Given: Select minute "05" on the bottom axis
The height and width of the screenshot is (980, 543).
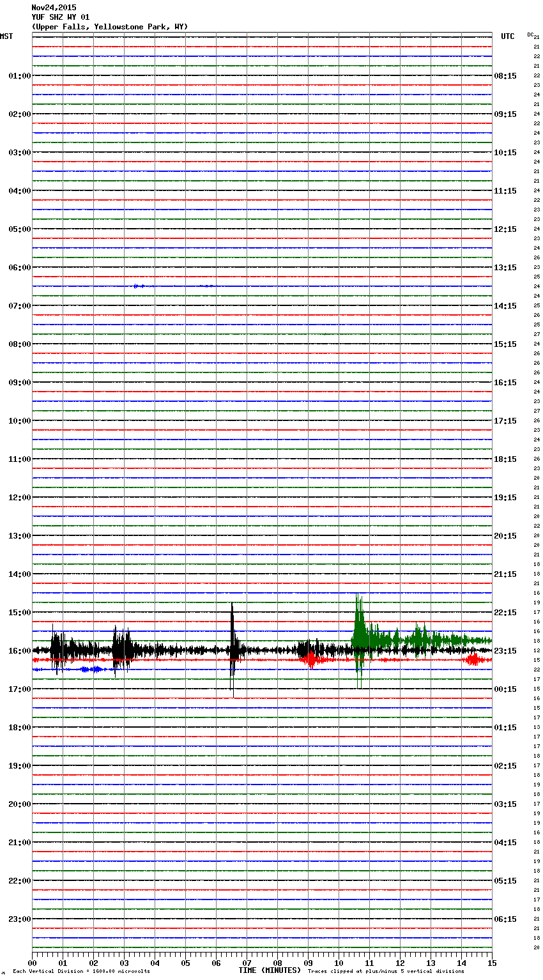Looking at the screenshot, I should (x=185, y=963).
